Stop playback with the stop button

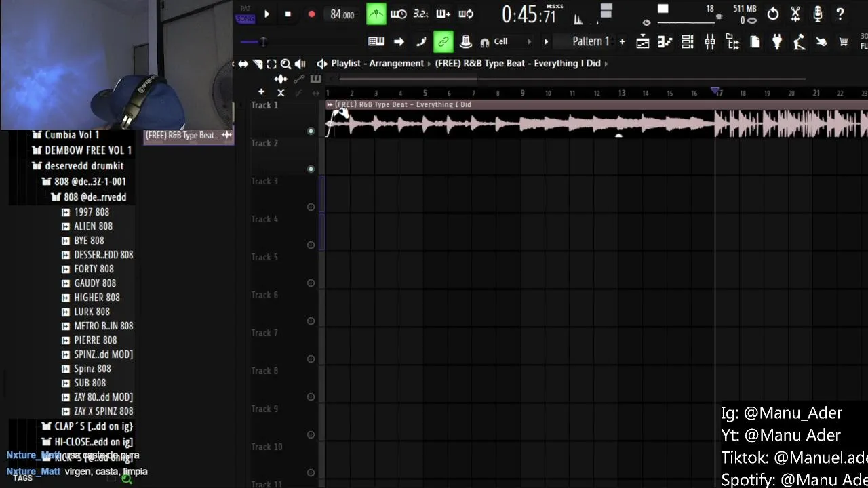pyautogui.click(x=288, y=14)
